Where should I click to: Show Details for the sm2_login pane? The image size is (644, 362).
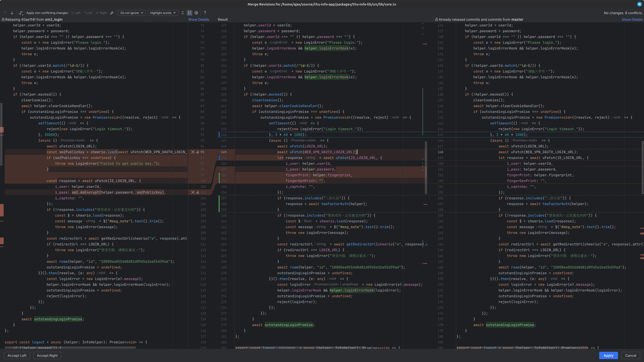click(199, 20)
